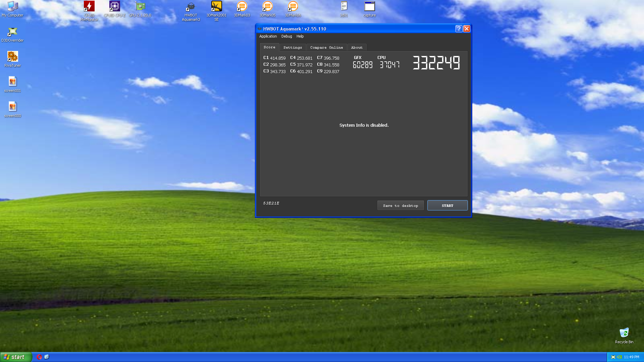This screenshot has height=362, width=644.
Task: Switch to the Score tab
Action: [x=269, y=47]
